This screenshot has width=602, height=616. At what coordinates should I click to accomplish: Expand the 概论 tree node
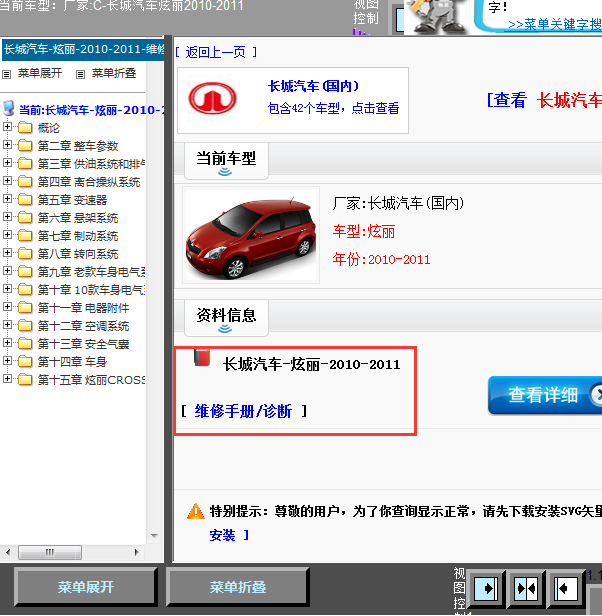[7, 127]
